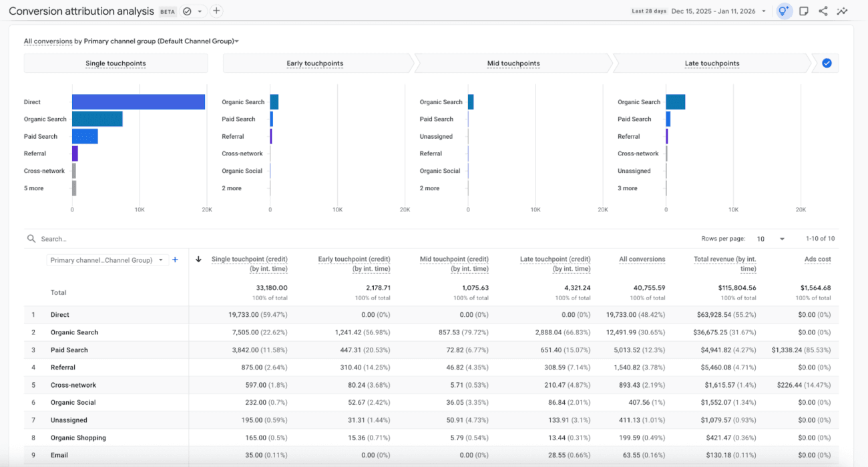
Task: Open the insights trend sparkline icon
Action: 842,11
